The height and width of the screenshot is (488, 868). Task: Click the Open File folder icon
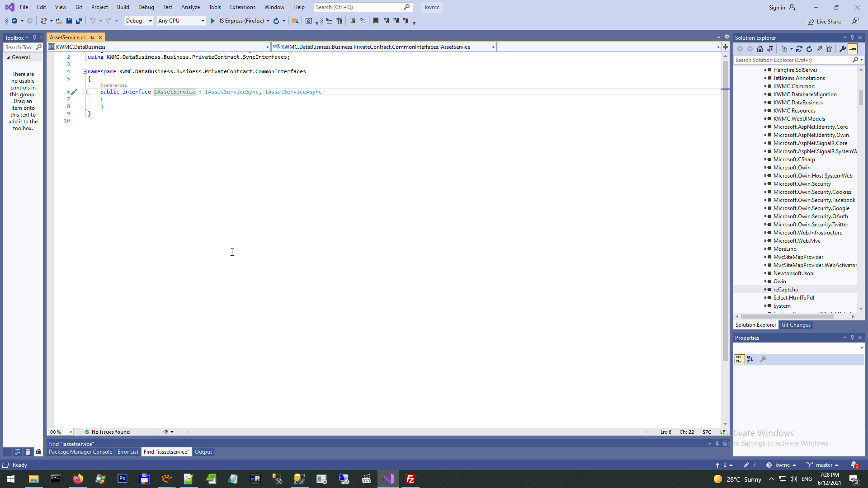(x=59, y=21)
